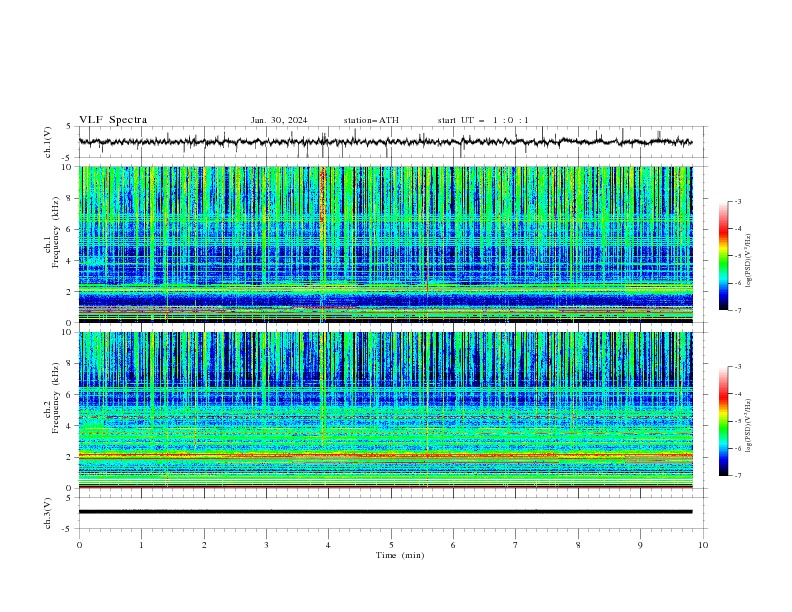
Task: Click the time axis tick label "9"
Action: tap(640, 545)
